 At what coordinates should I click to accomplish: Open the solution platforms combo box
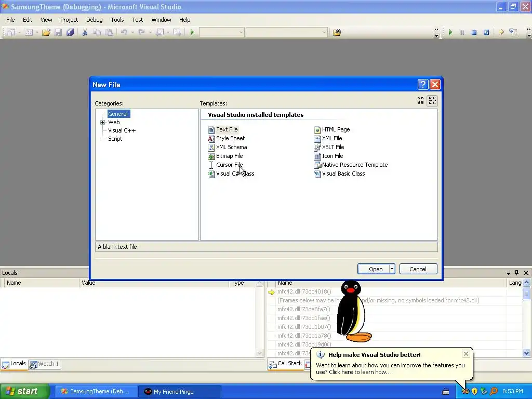[x=286, y=32]
